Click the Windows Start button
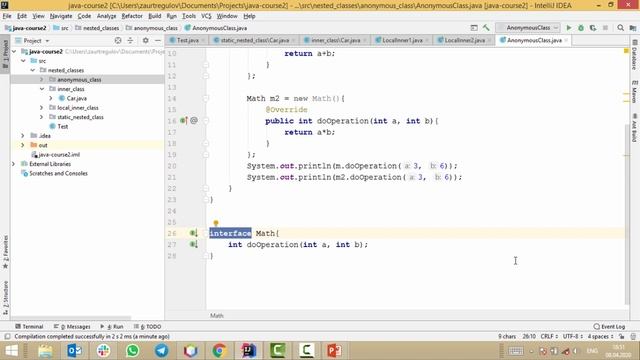Screen dimensions: 640x360 pyautogui.click(x=11, y=351)
